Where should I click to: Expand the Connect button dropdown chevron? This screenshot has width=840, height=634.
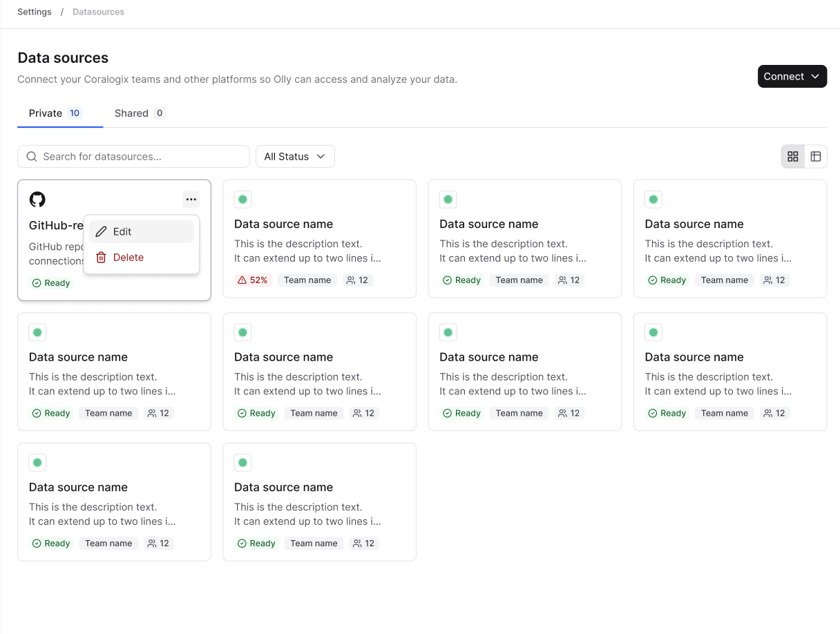(x=815, y=77)
